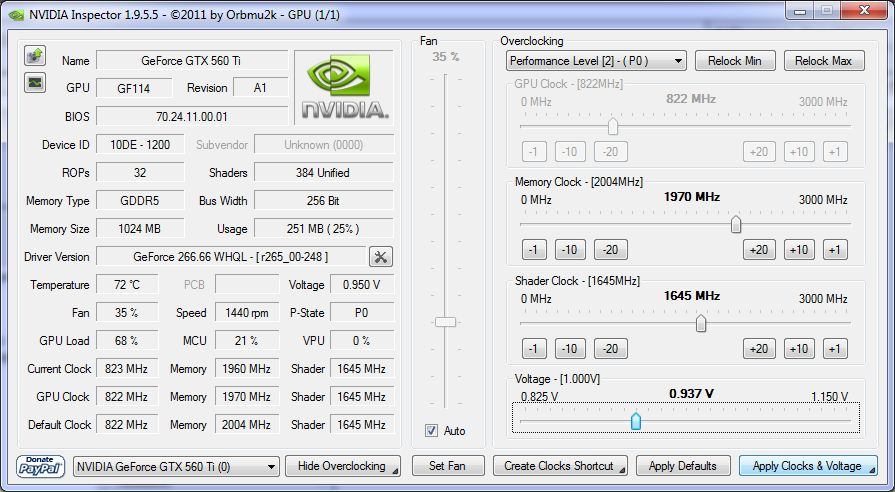Click the upload screenshot icon near Name

pyautogui.click(x=35, y=55)
